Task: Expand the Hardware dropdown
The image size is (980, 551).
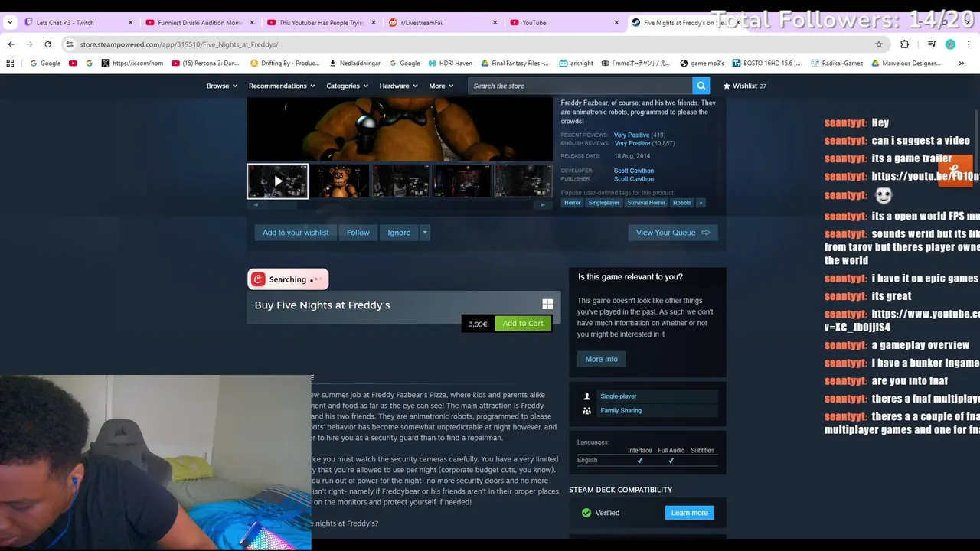Action: click(399, 86)
